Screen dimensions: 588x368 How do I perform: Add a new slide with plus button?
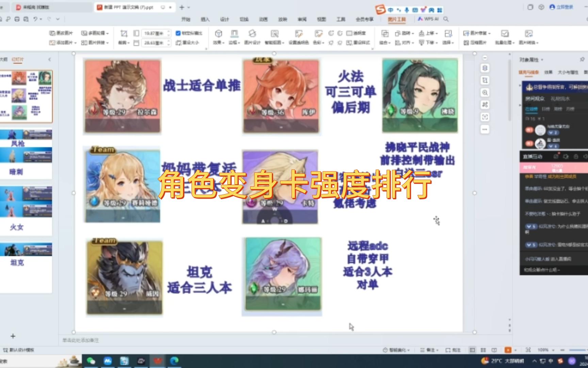click(x=13, y=336)
